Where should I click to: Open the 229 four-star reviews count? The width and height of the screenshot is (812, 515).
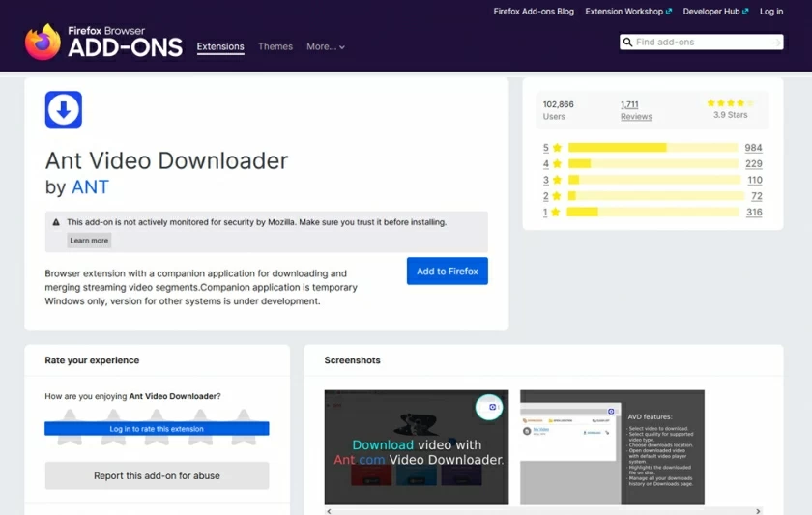pyautogui.click(x=753, y=163)
